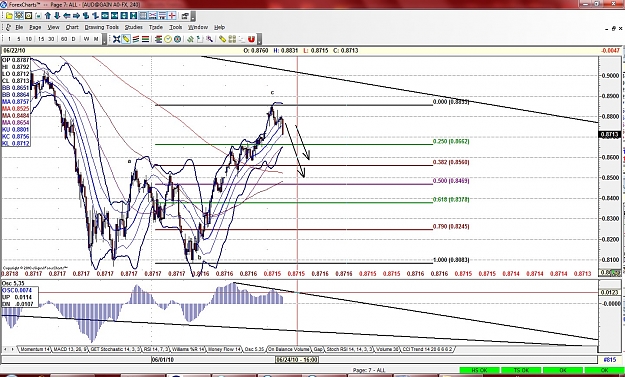
Task: Click the green TS OK status indicator
Action: pyautogui.click(x=521, y=370)
